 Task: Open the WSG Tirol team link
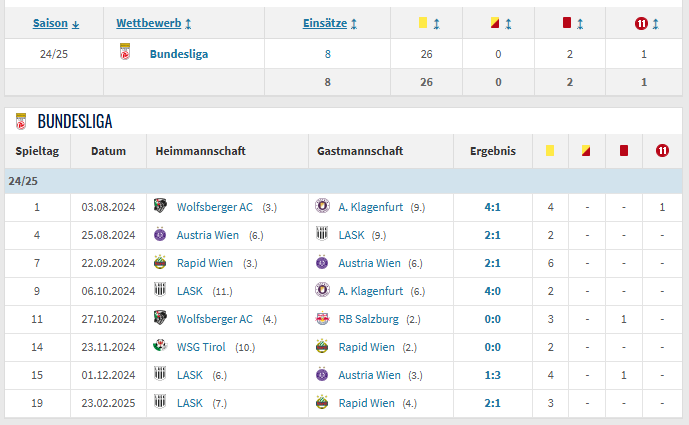point(203,347)
